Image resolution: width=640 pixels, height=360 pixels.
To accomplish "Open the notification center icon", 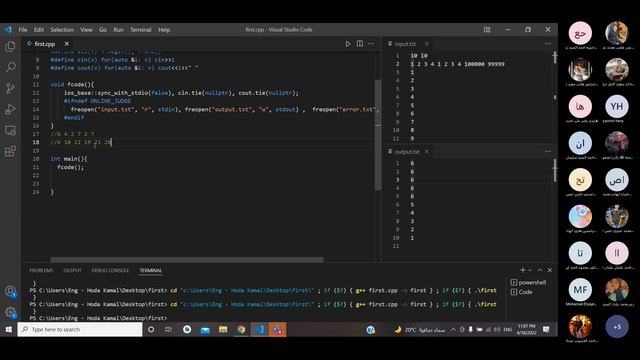I will tap(546, 329).
